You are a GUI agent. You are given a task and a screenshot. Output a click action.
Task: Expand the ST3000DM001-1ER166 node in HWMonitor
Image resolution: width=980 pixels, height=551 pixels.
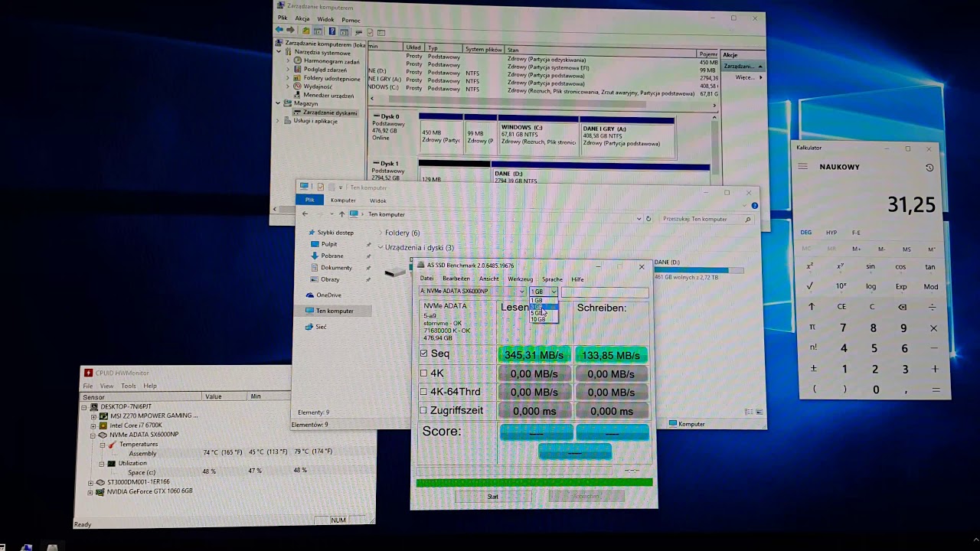tap(91, 482)
